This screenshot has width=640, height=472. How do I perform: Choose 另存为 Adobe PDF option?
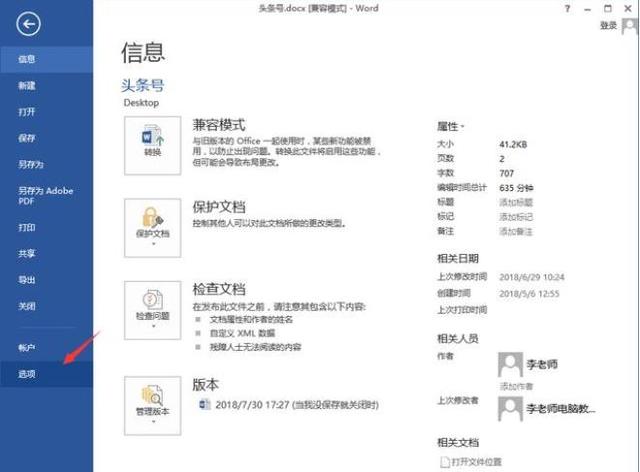tap(47, 196)
